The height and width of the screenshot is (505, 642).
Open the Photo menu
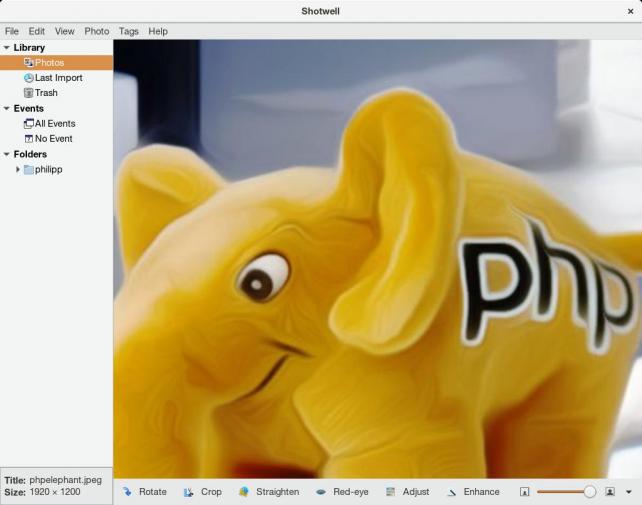click(x=97, y=31)
